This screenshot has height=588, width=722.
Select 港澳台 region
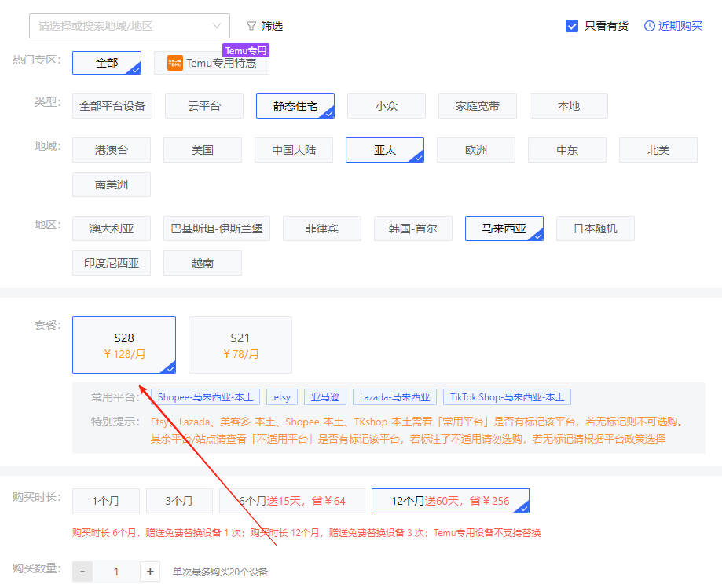click(112, 150)
